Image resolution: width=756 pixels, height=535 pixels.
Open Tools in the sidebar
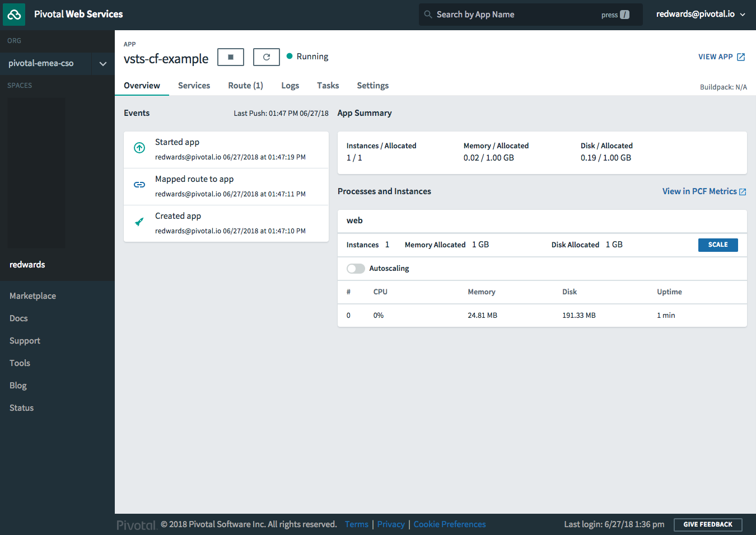tap(20, 363)
